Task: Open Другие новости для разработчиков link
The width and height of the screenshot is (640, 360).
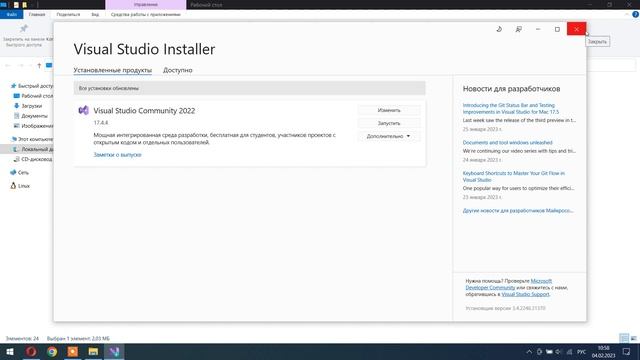Action: 518,211
